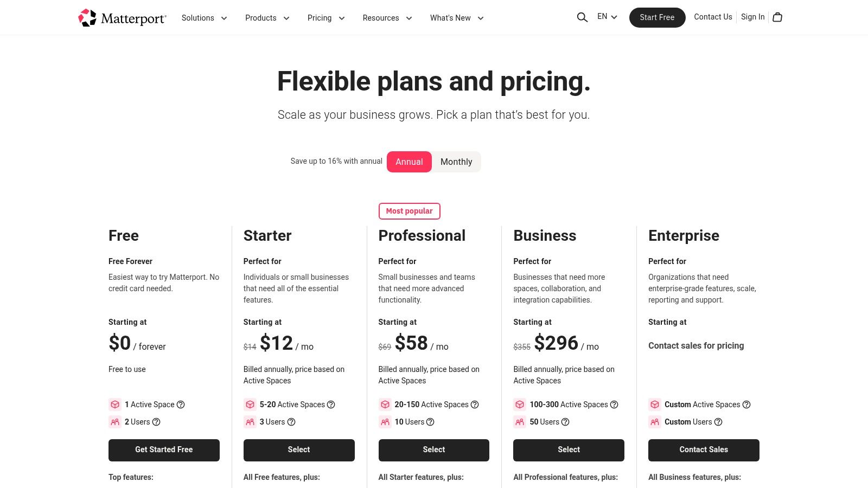Click the Sign In link
Viewport: 868px width, 488px height.
(x=752, y=17)
